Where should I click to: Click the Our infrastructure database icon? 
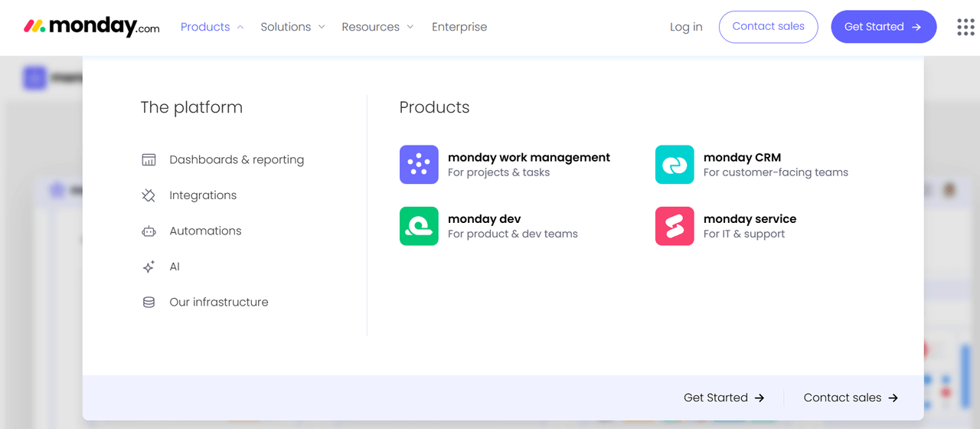[149, 303]
